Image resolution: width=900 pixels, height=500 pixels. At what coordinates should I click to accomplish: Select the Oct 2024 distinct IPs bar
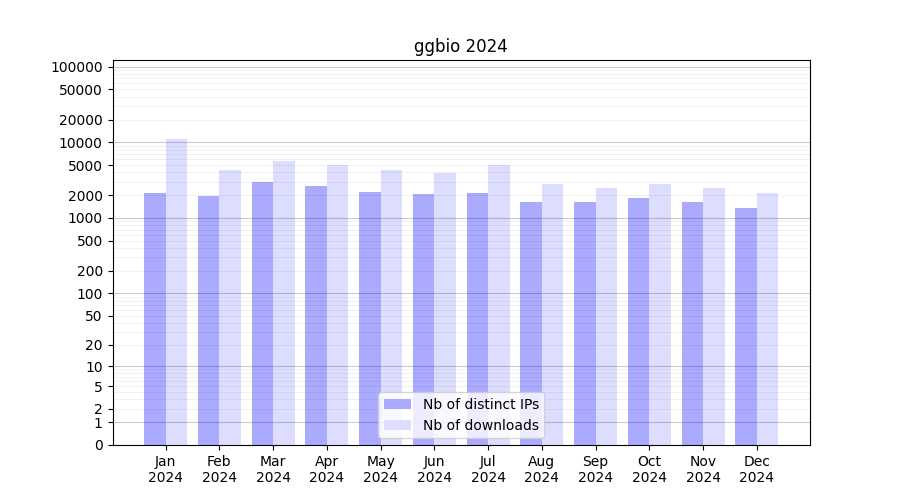pos(638,321)
